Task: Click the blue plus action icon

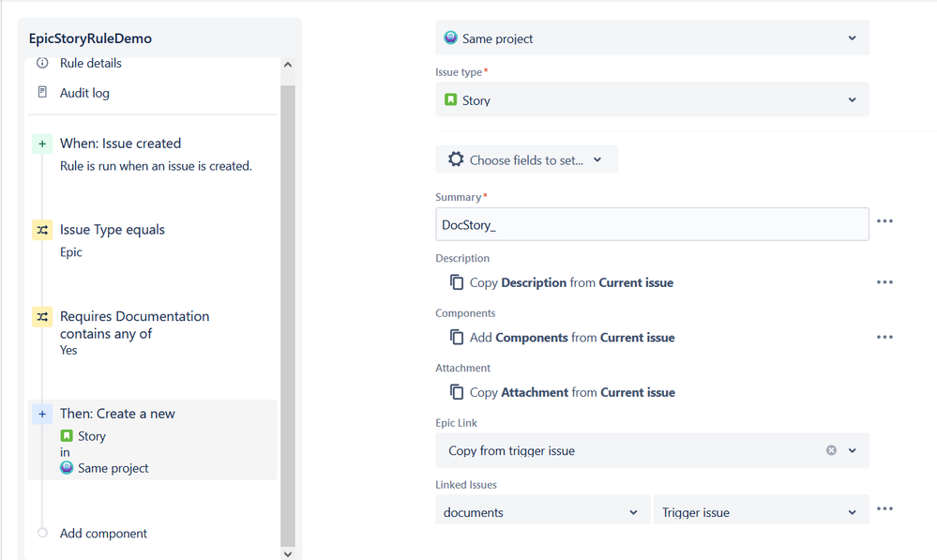Action: (x=42, y=415)
